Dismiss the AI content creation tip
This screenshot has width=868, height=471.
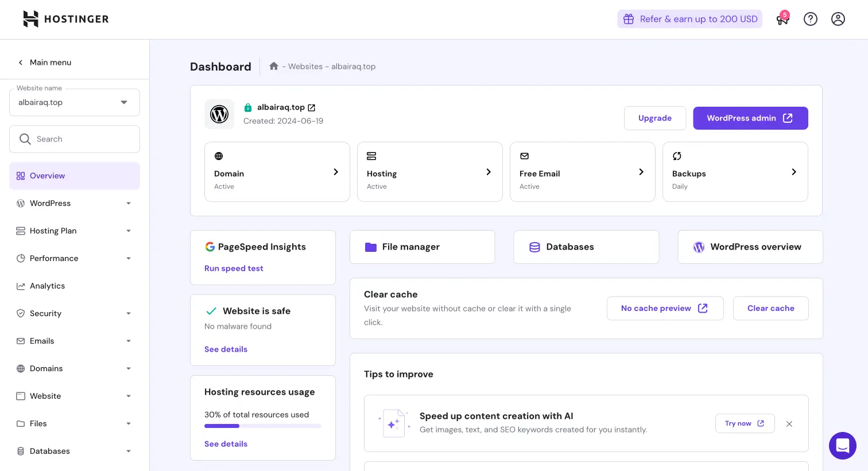[x=789, y=424]
